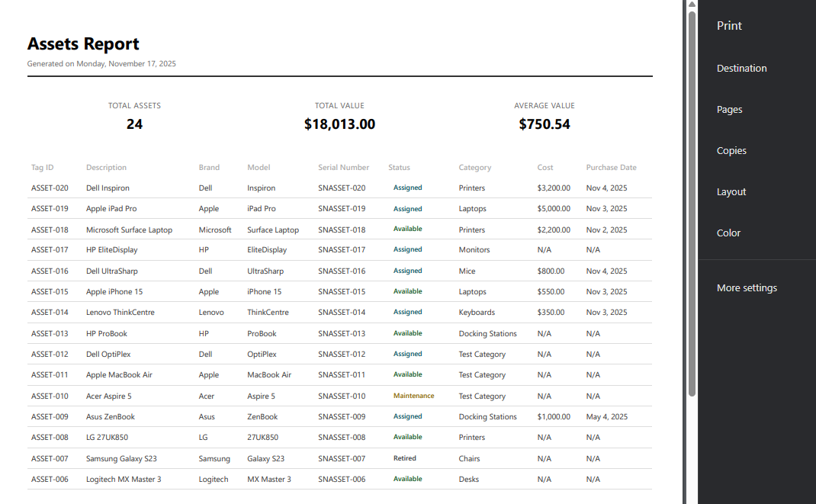Open the Pages selection dropdown

coord(729,109)
